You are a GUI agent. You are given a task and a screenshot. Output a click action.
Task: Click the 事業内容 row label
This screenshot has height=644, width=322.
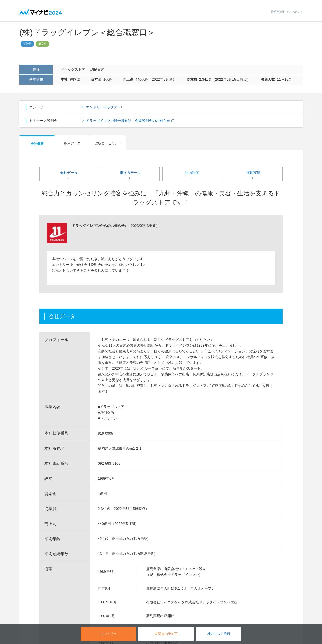tap(52, 407)
